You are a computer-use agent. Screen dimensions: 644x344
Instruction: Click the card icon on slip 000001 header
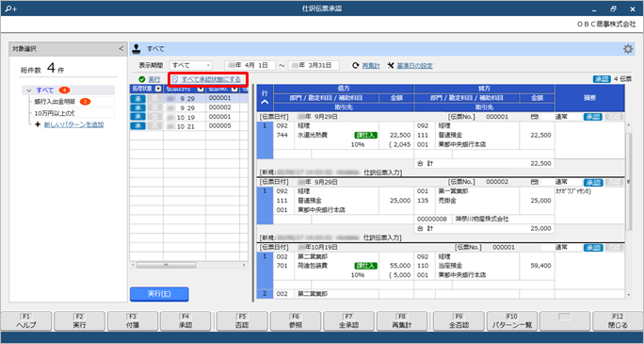tap(534, 117)
